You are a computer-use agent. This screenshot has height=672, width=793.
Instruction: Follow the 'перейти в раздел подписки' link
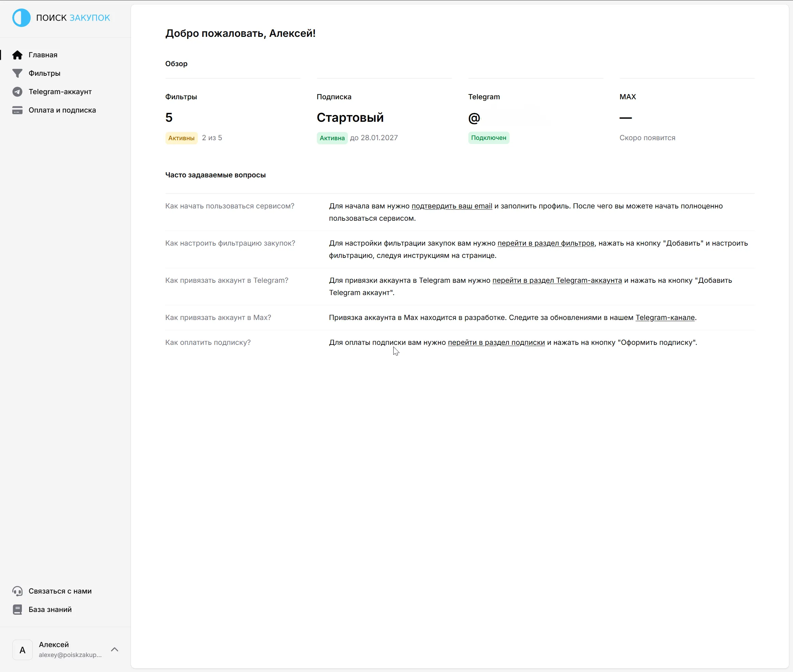(x=496, y=342)
